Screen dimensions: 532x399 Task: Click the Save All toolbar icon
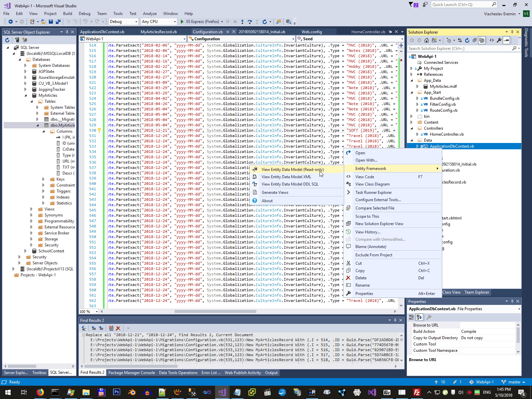click(58, 22)
